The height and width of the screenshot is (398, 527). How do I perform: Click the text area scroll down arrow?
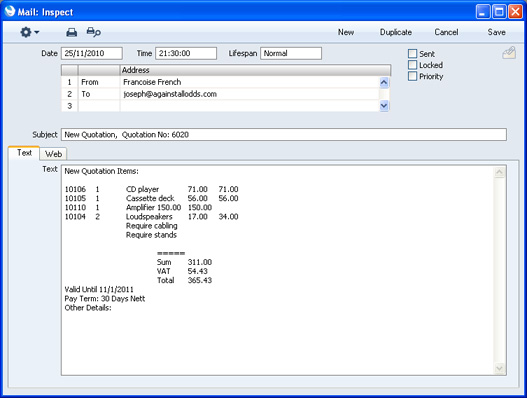[499, 368]
